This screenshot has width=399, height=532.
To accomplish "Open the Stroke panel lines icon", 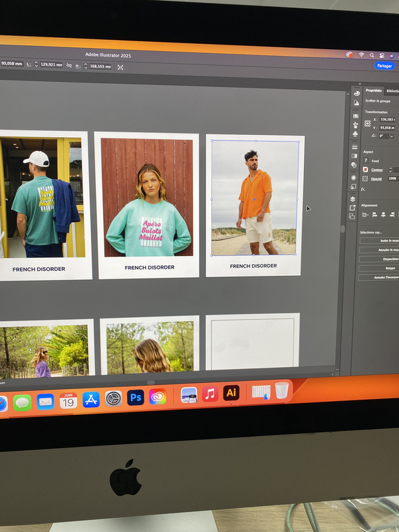I will click(354, 146).
